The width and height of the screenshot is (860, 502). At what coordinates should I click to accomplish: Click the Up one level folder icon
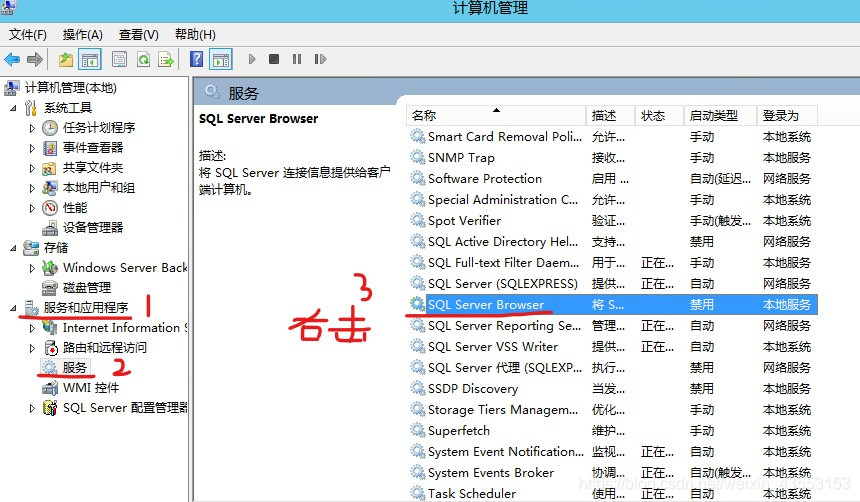pos(66,59)
